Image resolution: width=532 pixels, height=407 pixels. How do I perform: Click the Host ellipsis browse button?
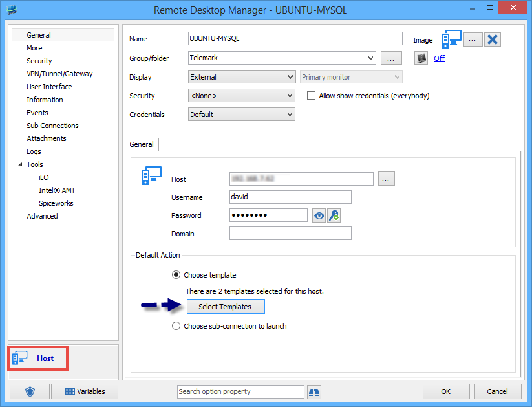click(387, 179)
